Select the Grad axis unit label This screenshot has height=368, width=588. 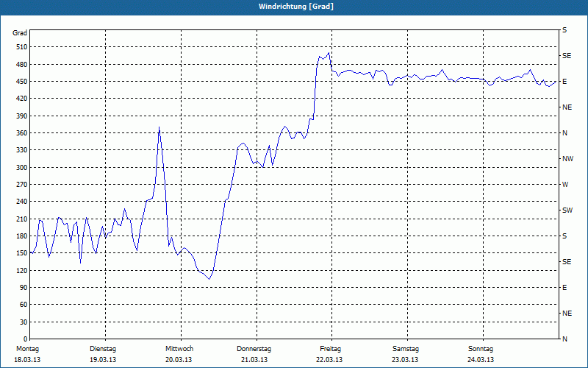tap(20, 33)
